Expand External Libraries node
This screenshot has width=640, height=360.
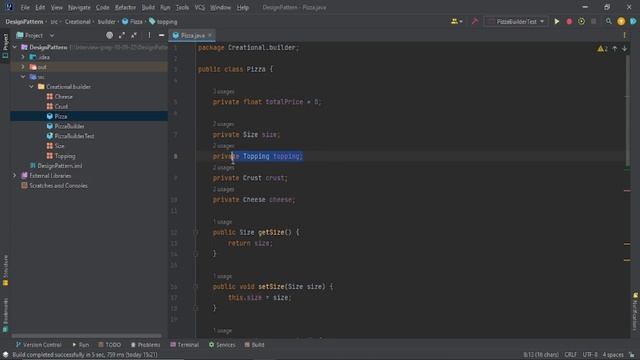point(15,176)
